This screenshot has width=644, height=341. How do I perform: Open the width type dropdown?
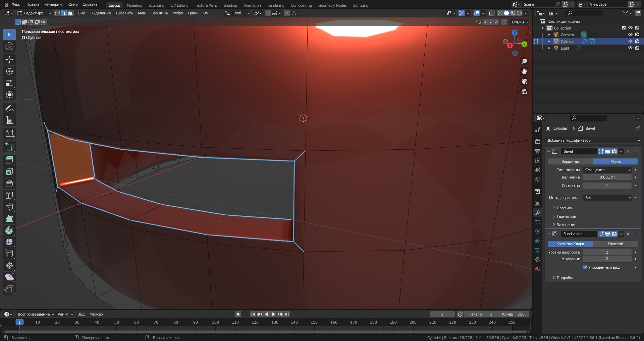(607, 170)
